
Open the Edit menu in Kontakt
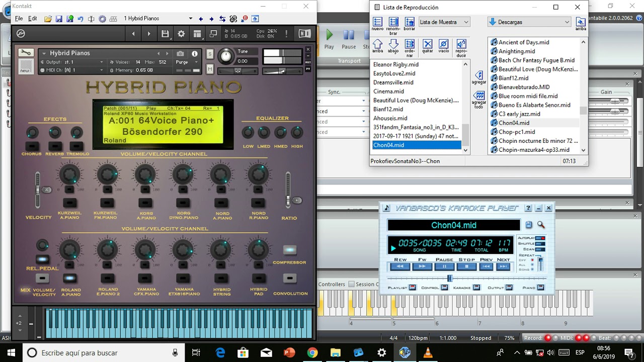tap(33, 19)
